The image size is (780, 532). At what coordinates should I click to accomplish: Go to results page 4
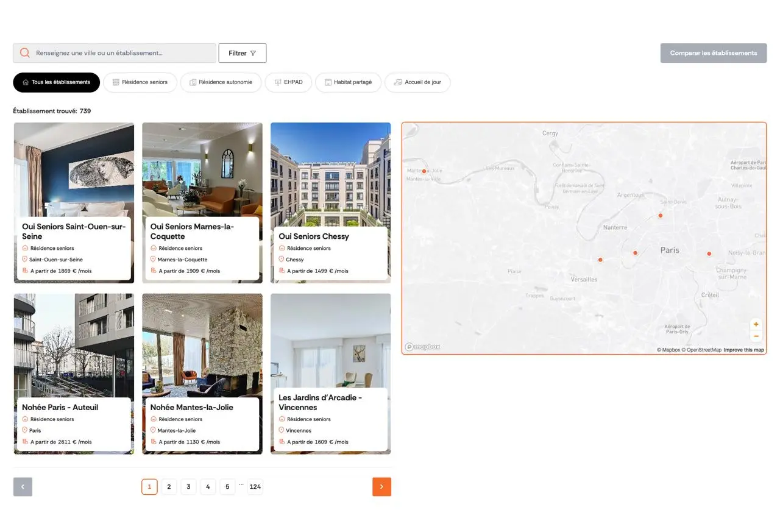tap(208, 487)
